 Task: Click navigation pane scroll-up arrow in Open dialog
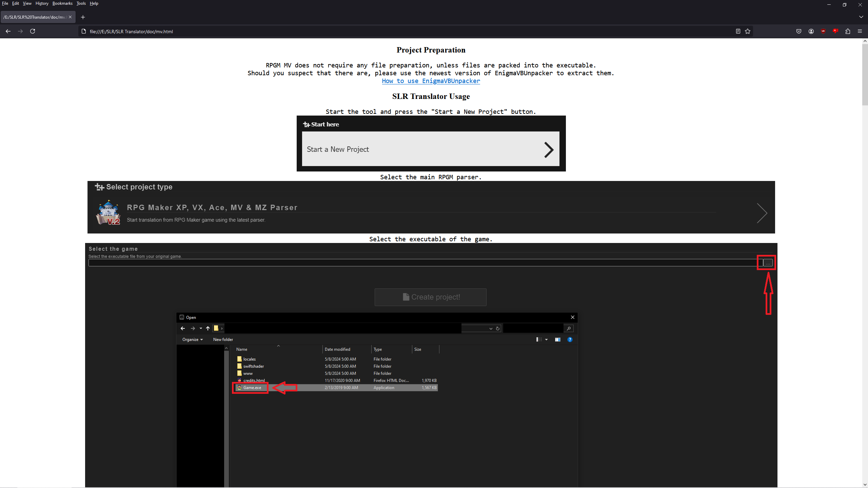coord(226,348)
